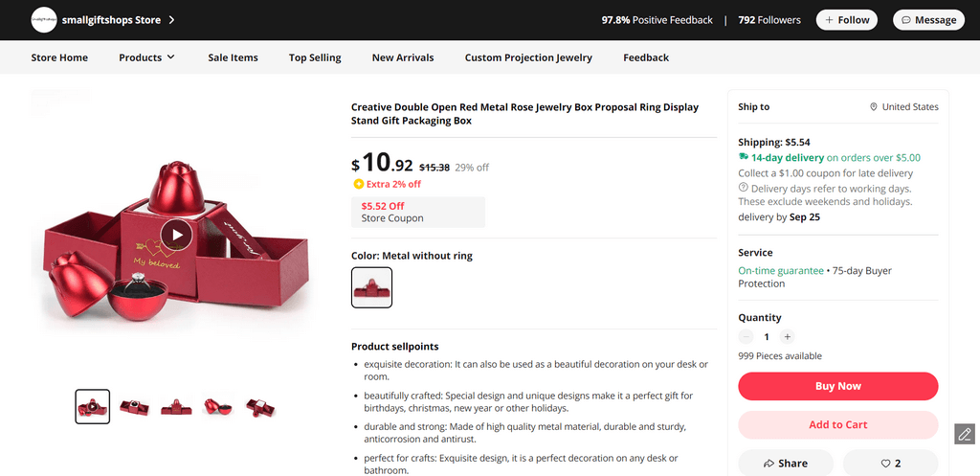Viewport: 980px width, 476px height.
Task: Click the smallgiftshops store logo icon
Action: (43, 19)
